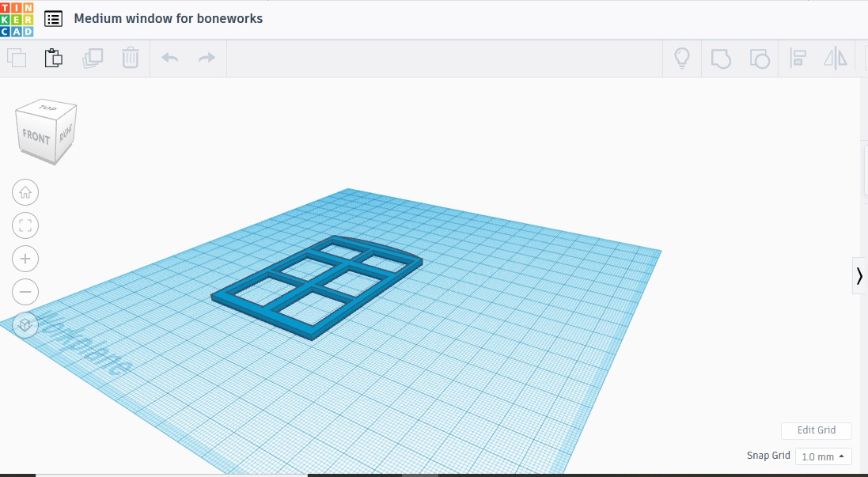
Task: Fit all in view
Action: tap(25, 225)
